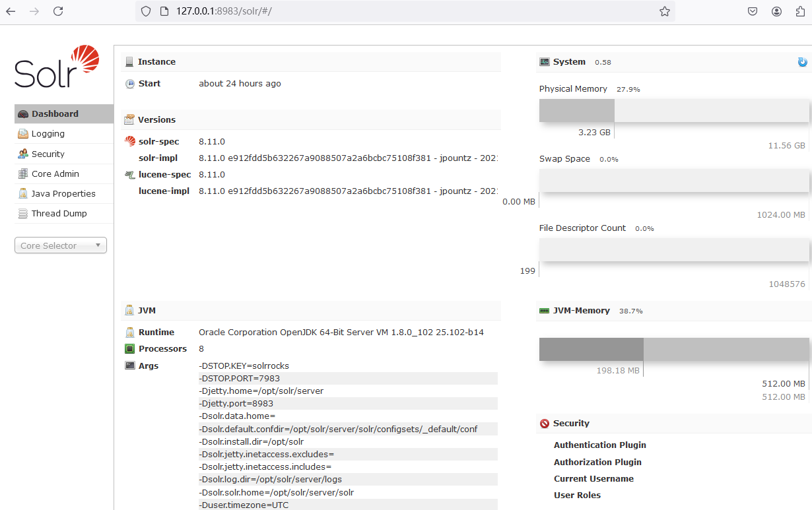
Task: Open the browser account profile icon
Action: coord(776,11)
